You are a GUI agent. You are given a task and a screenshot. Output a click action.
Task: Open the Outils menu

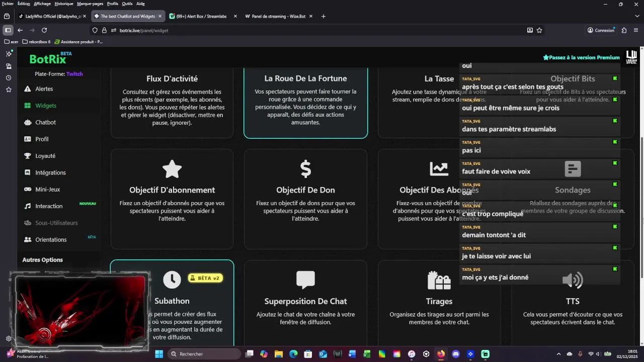click(x=127, y=4)
